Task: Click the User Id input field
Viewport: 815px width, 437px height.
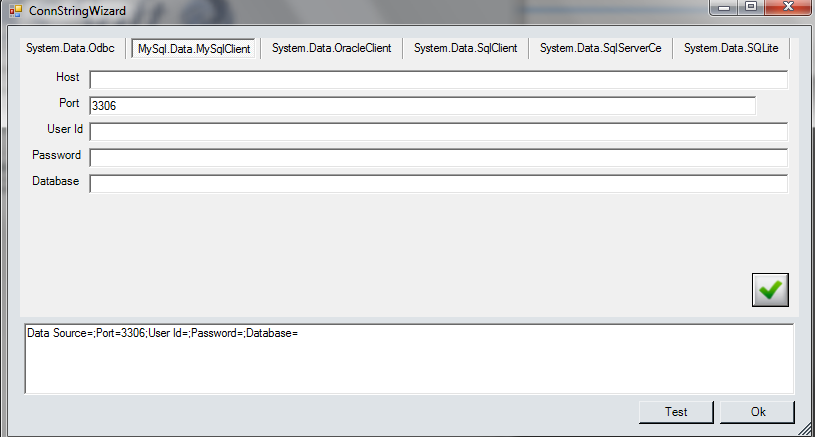Action: 439,131
